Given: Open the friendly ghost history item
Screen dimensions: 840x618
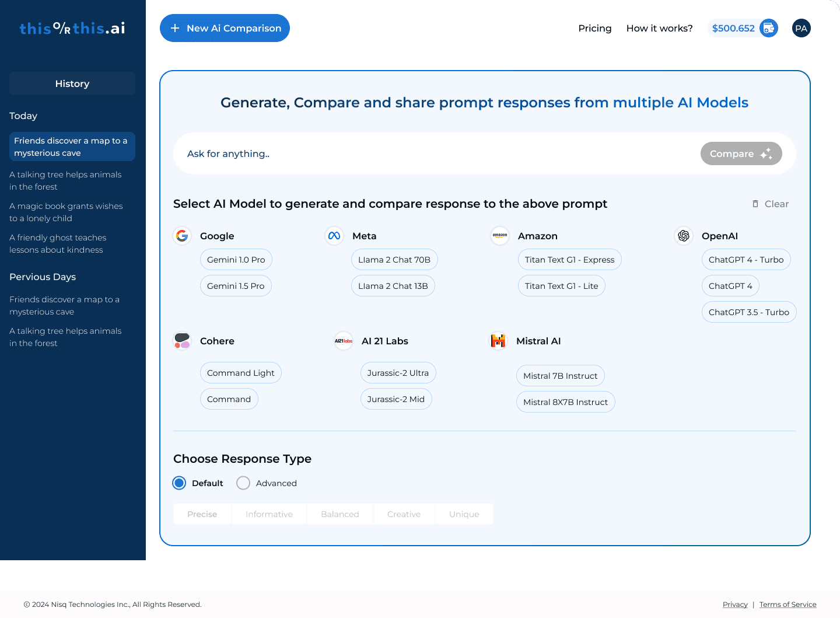Looking at the screenshot, I should (x=58, y=243).
